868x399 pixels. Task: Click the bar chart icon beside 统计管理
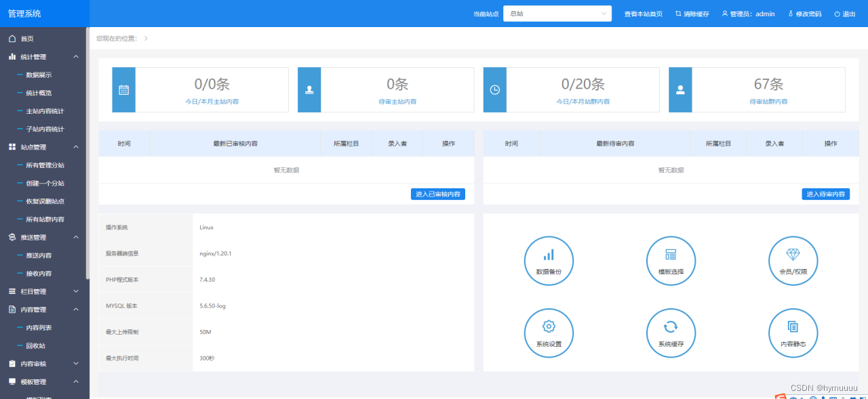pyautogui.click(x=12, y=57)
